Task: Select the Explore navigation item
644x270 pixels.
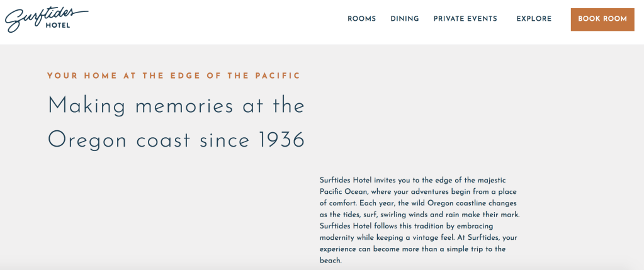Action: pos(534,19)
